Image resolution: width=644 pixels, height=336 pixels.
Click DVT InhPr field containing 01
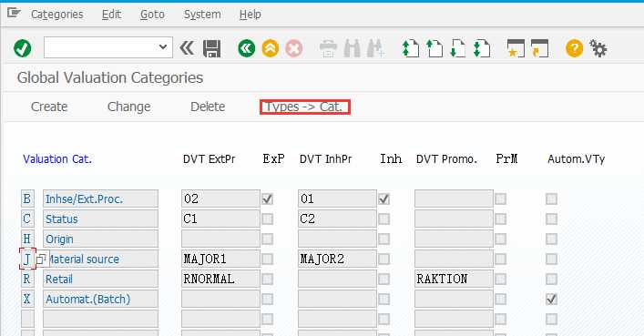pos(337,199)
